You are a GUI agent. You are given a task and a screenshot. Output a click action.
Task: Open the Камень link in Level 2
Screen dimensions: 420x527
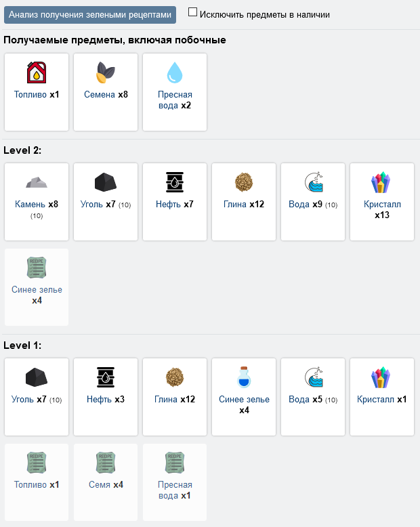[x=30, y=205]
